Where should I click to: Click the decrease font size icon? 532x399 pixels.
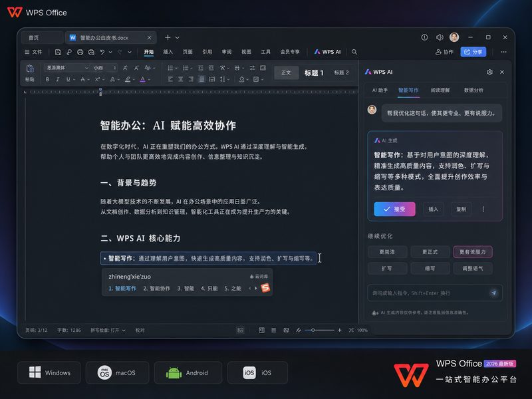click(136, 68)
